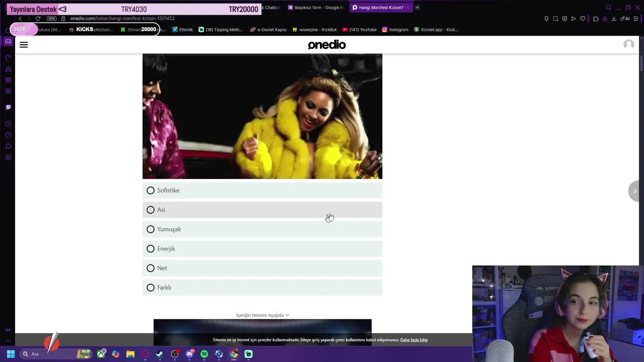Image resolution: width=644 pixels, height=362 pixels.
Task: Open Spotify from taskbar
Action: pyautogui.click(x=204, y=354)
